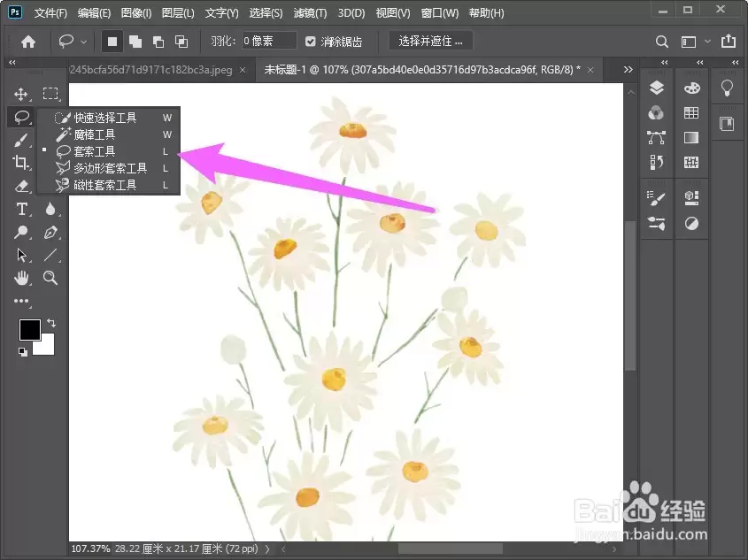The width and height of the screenshot is (748, 560).
Task: Select the Move tool
Action: tap(21, 94)
